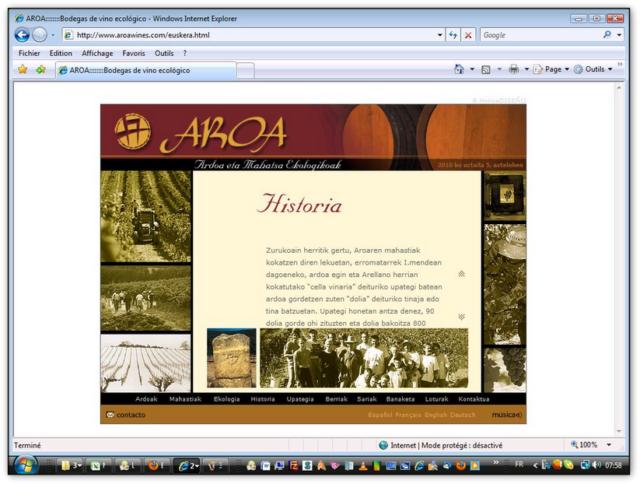The image size is (640, 484).
Task: Click the group photo of workers
Action: pyautogui.click(x=364, y=358)
